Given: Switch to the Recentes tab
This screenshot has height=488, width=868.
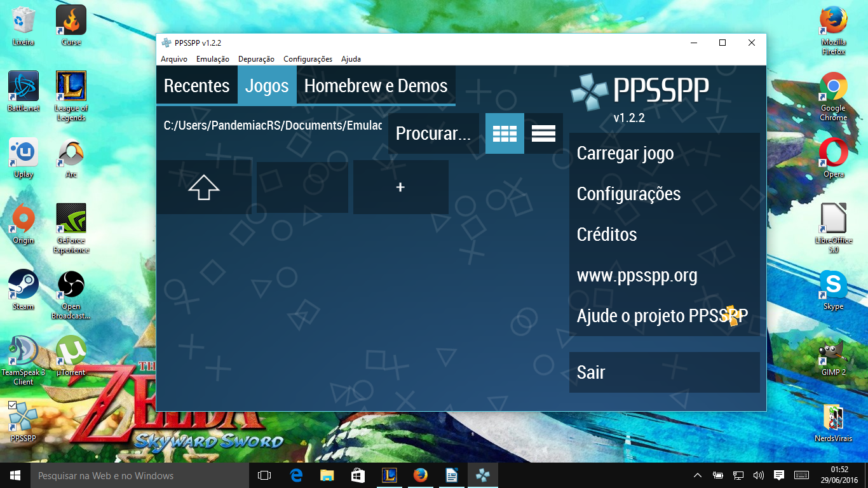Looking at the screenshot, I should pos(197,85).
